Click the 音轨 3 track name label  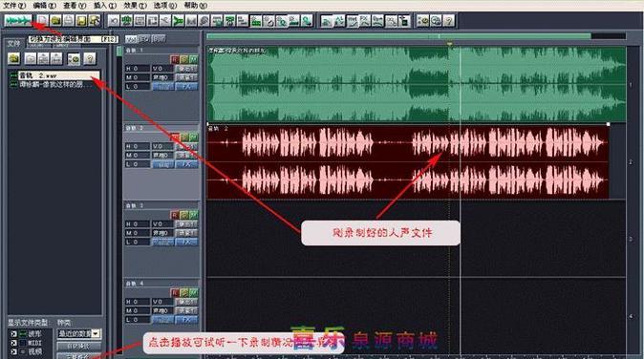coord(135,205)
